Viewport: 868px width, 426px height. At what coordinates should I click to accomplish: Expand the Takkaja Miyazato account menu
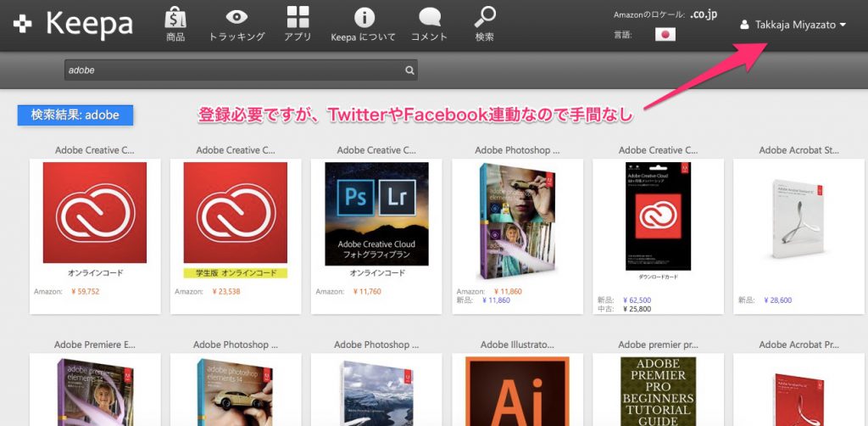[x=793, y=25]
